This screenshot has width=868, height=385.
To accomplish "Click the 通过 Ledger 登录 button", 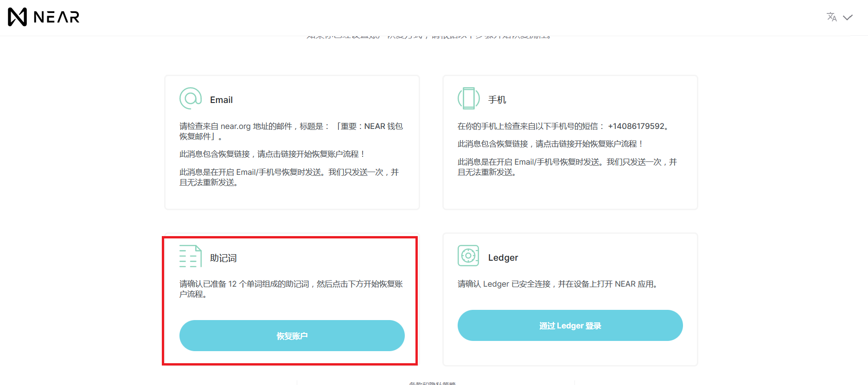I will [x=570, y=326].
